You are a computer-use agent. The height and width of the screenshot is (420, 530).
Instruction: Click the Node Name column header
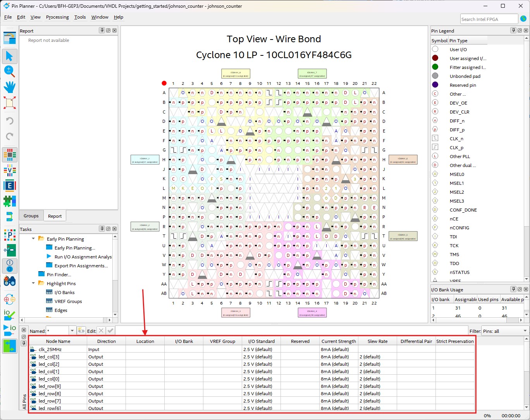point(58,341)
